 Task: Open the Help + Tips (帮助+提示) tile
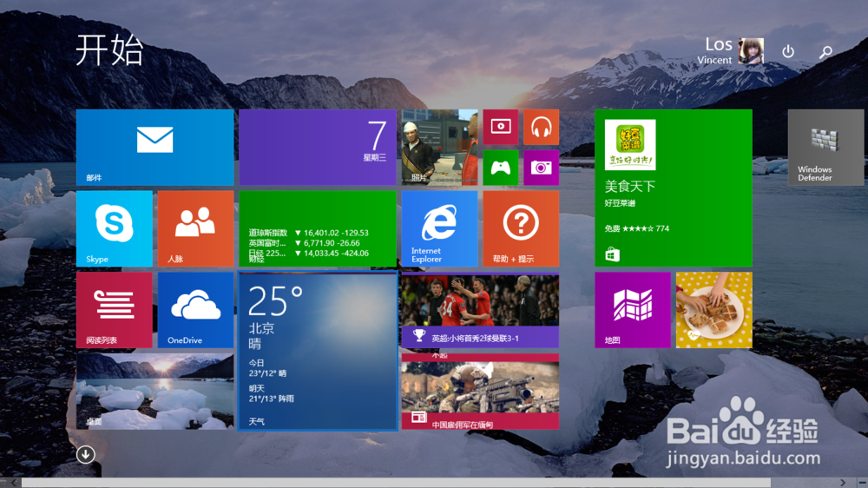(x=521, y=228)
